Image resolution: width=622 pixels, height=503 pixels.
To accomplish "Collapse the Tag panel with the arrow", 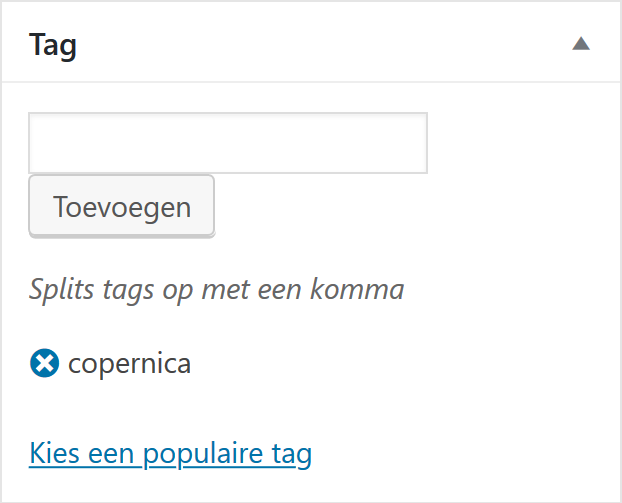I will pyautogui.click(x=581, y=44).
